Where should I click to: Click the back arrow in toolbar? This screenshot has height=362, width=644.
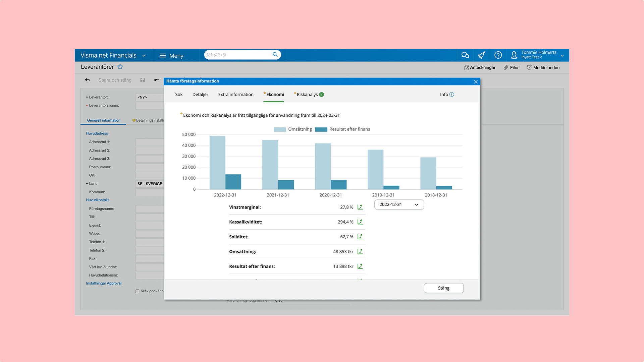87,80
